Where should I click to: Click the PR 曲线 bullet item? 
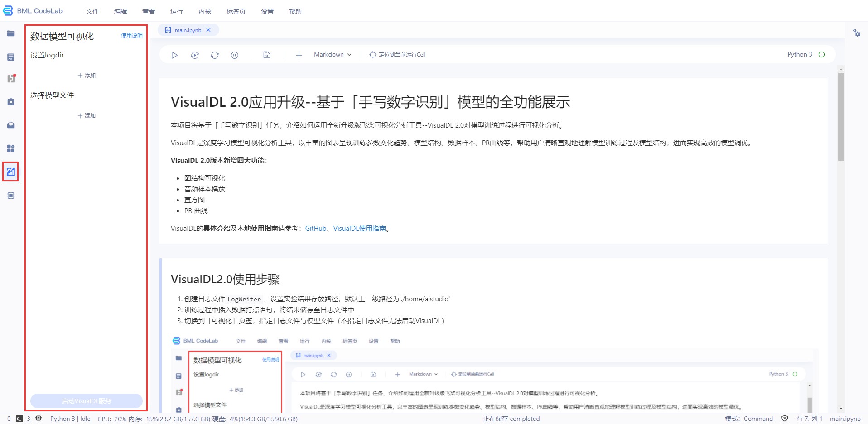click(x=196, y=211)
